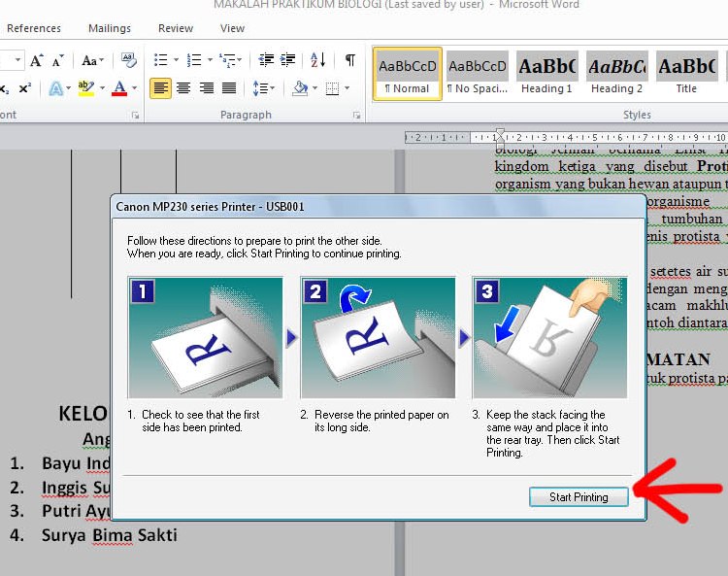Apply red font color

point(119,88)
